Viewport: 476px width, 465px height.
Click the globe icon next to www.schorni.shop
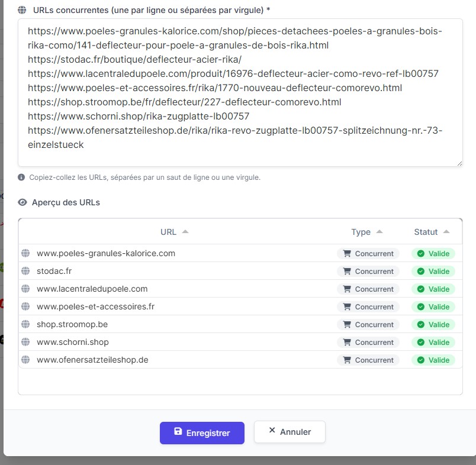(x=25, y=342)
